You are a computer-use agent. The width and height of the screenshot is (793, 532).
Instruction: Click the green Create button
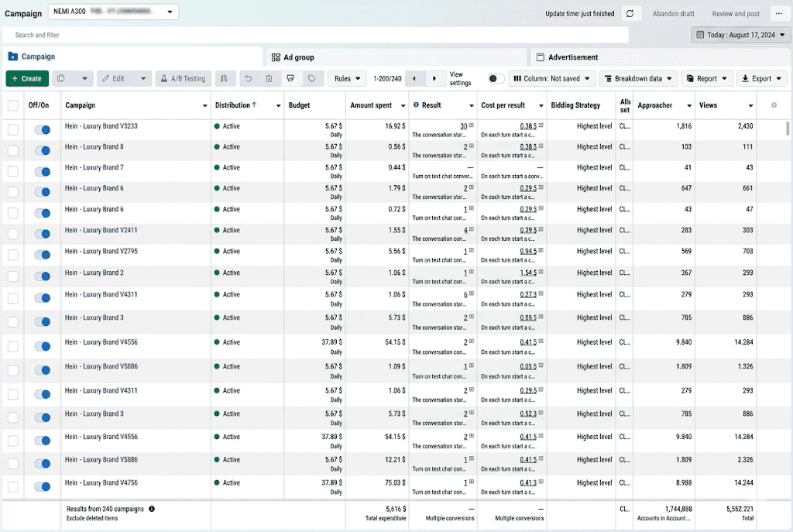27,78
